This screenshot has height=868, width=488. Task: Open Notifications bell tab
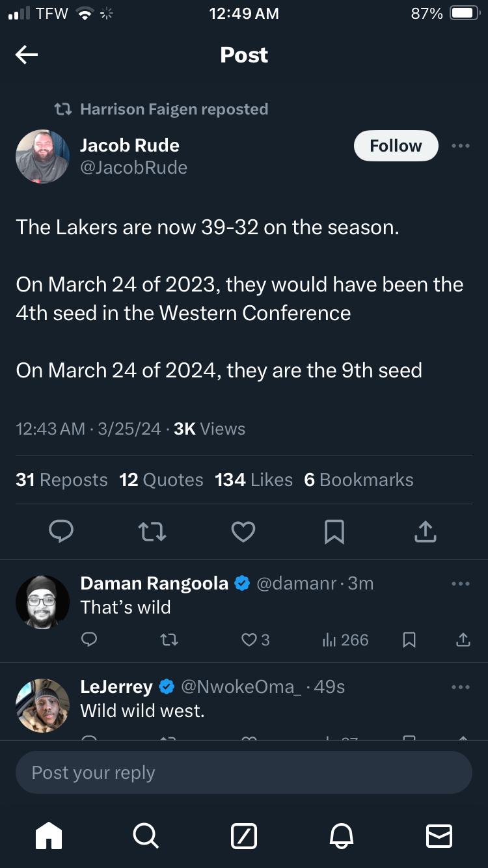tap(342, 835)
